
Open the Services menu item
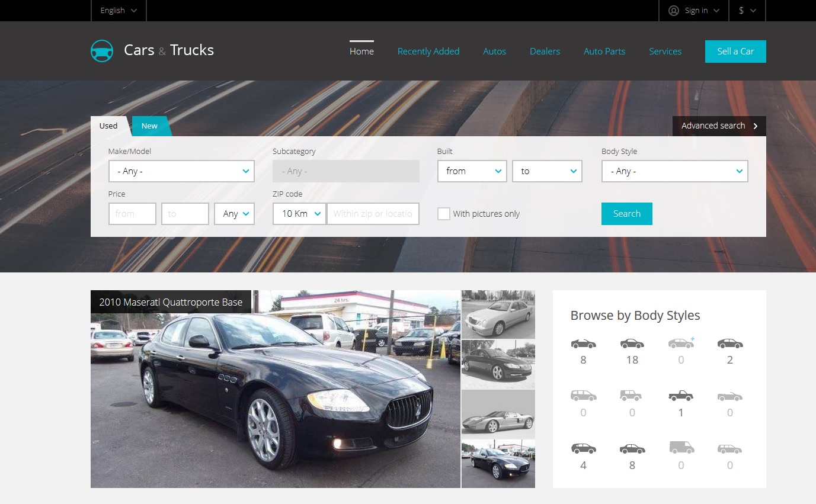tap(665, 52)
